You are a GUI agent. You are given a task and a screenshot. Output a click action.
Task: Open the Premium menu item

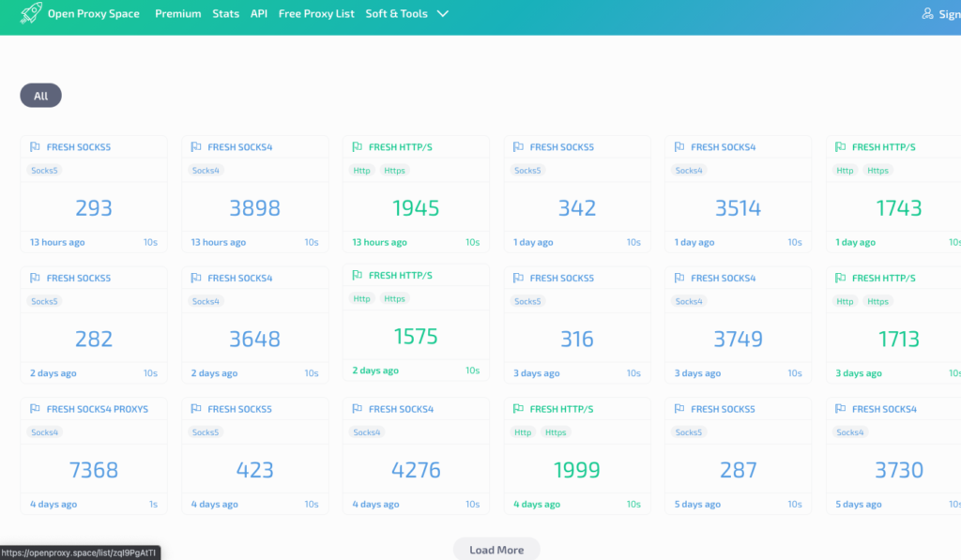(x=177, y=14)
